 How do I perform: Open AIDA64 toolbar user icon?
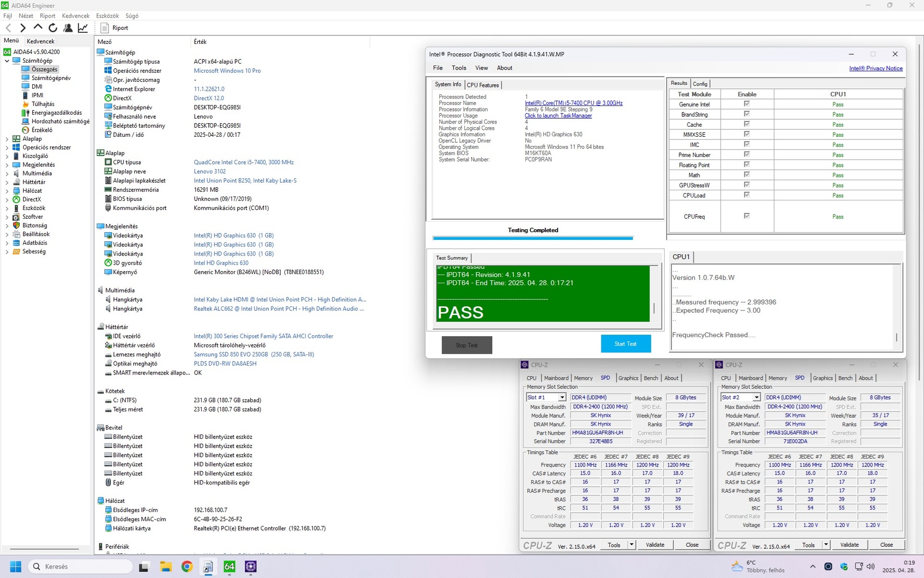tap(68, 28)
